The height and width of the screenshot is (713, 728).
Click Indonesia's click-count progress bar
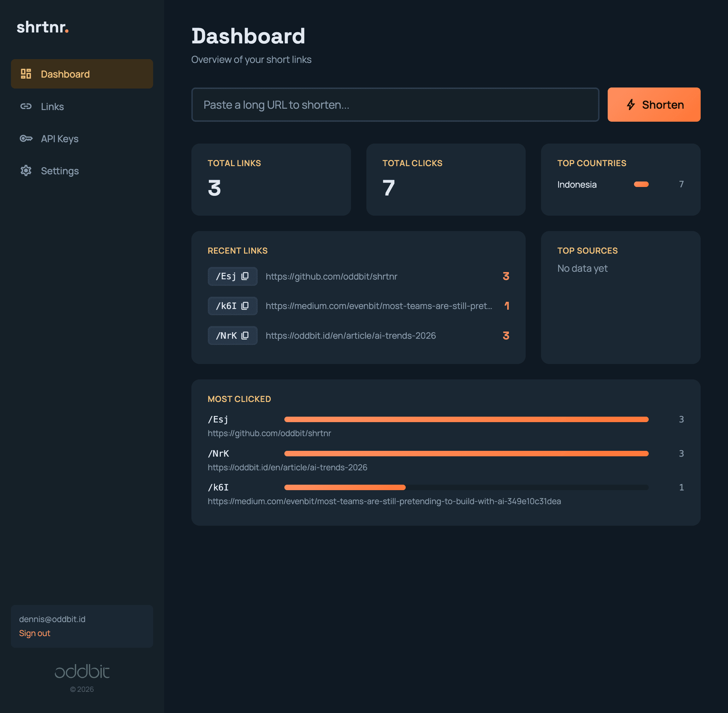(641, 184)
